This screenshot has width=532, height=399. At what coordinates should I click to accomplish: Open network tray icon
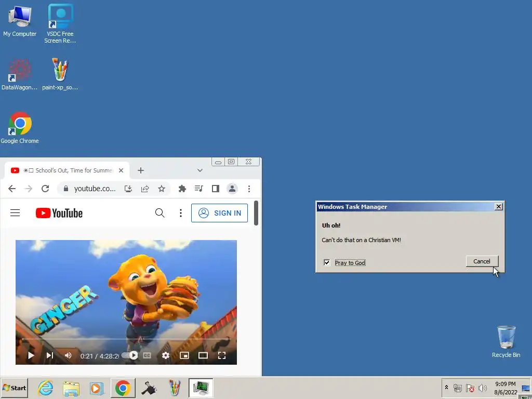click(x=458, y=388)
